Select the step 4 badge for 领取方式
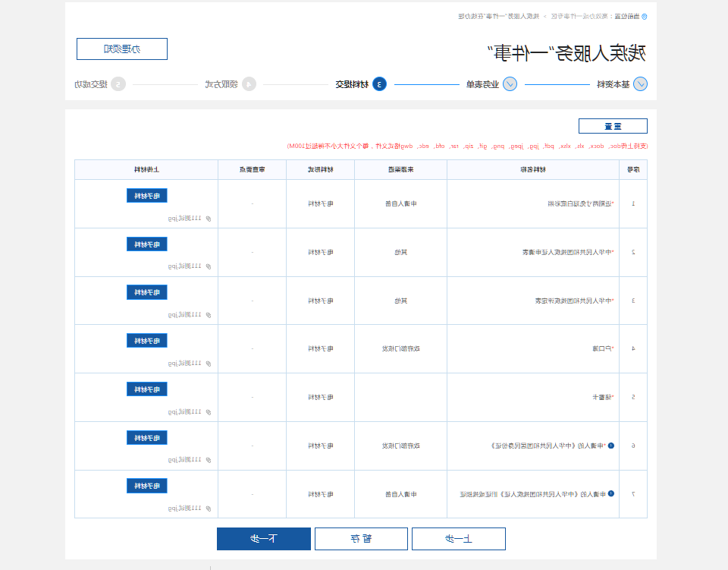The image size is (728, 570). 249,84
